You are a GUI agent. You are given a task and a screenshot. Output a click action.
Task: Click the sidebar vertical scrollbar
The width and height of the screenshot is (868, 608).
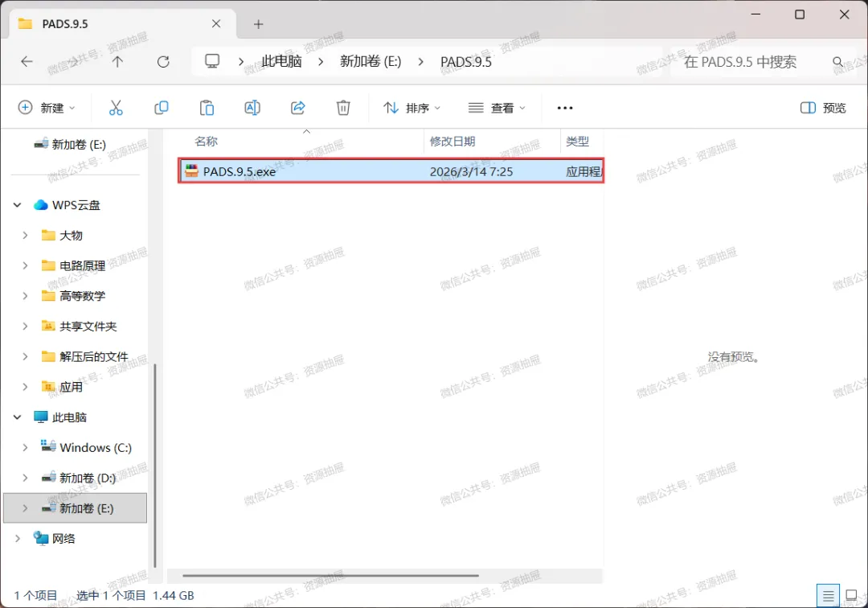point(155,465)
